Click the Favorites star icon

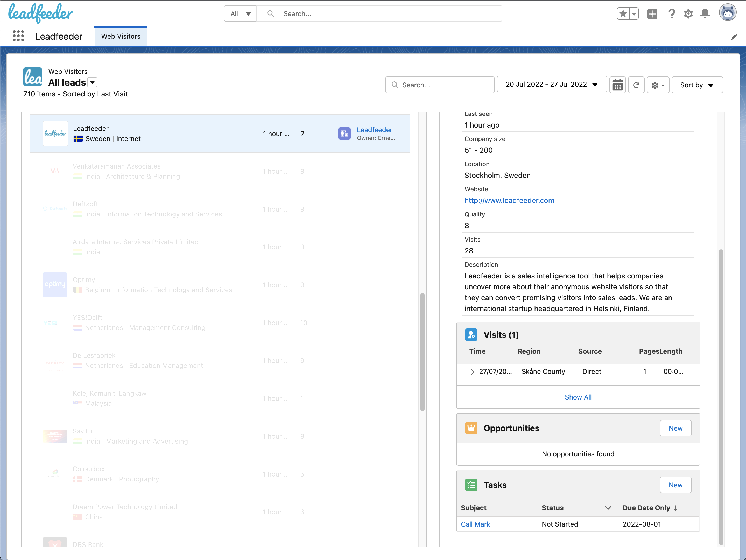(623, 14)
